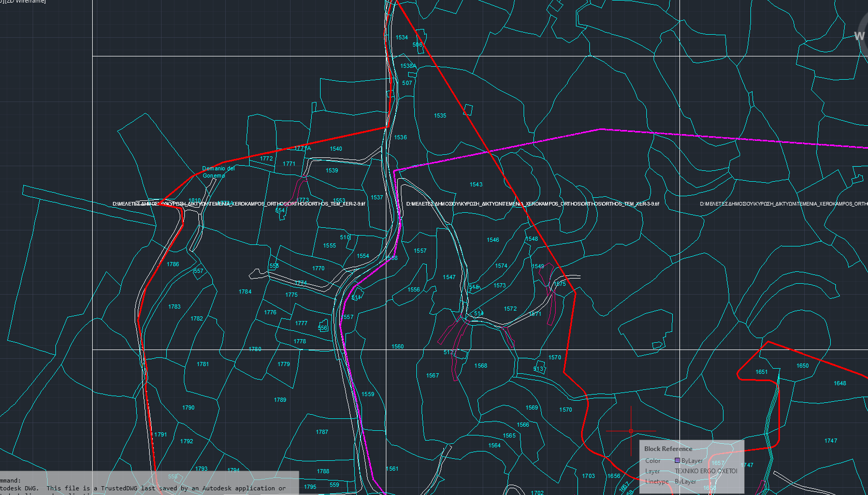Image resolution: width=868 pixels, height=495 pixels.
Task: Click parcel number 1574
Action: (x=501, y=266)
